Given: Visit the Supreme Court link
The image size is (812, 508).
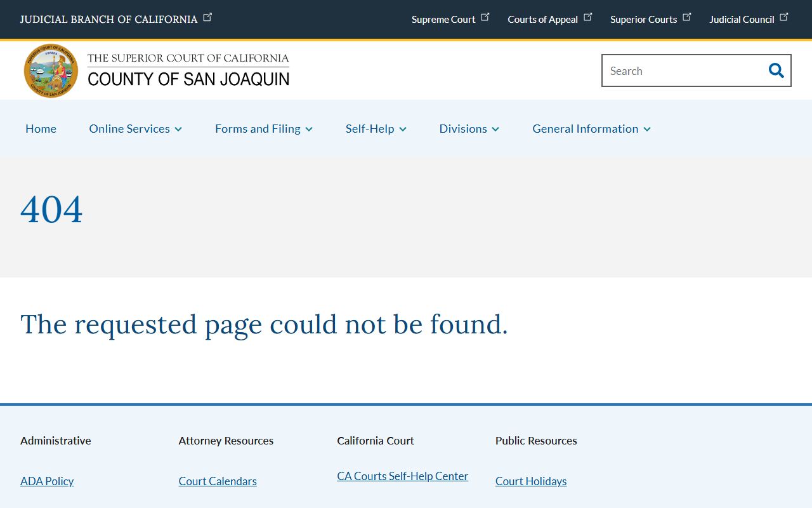Looking at the screenshot, I should pyautogui.click(x=443, y=19).
